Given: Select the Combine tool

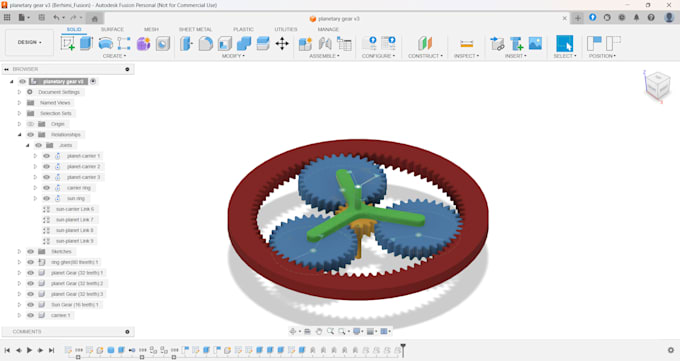Looking at the screenshot, I should coord(244,43).
